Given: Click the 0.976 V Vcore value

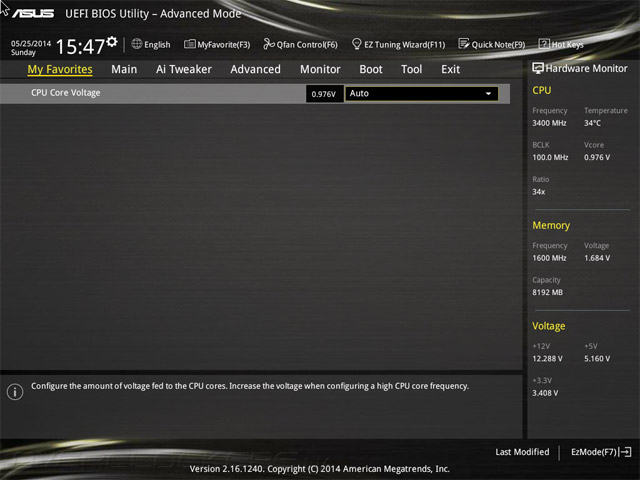Looking at the screenshot, I should (x=597, y=157).
